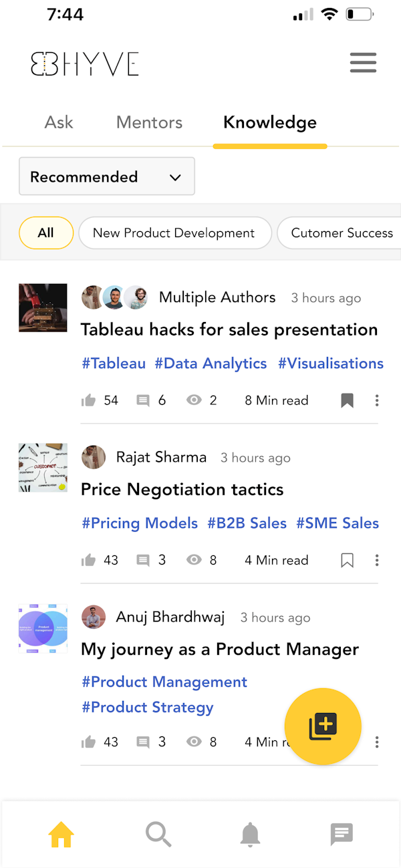Switch to the Mentors tab
The width and height of the screenshot is (401, 868).
click(x=149, y=122)
